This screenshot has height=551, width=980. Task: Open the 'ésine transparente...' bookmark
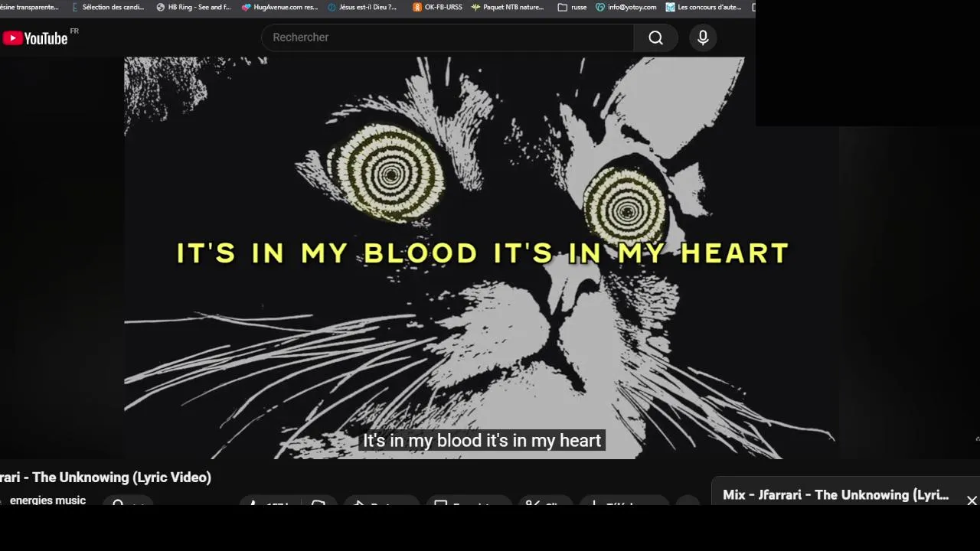click(x=29, y=7)
